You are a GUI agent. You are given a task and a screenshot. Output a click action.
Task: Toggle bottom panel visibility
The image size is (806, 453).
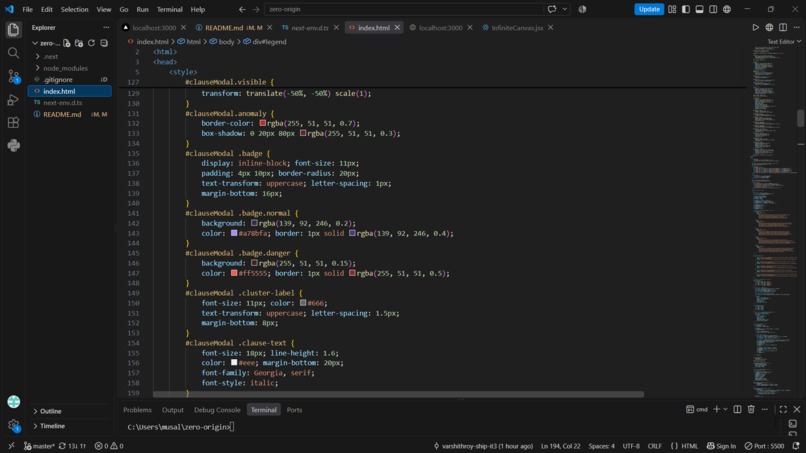tap(700, 9)
